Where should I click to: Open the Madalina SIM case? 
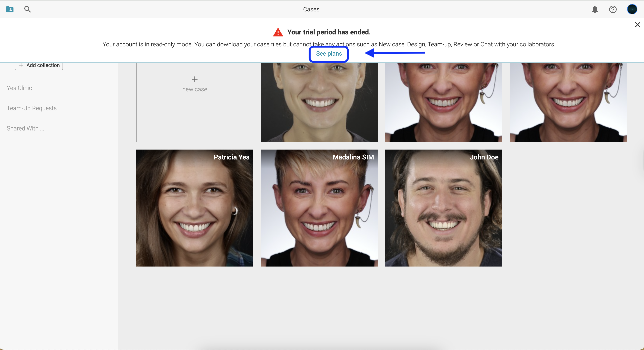319,208
